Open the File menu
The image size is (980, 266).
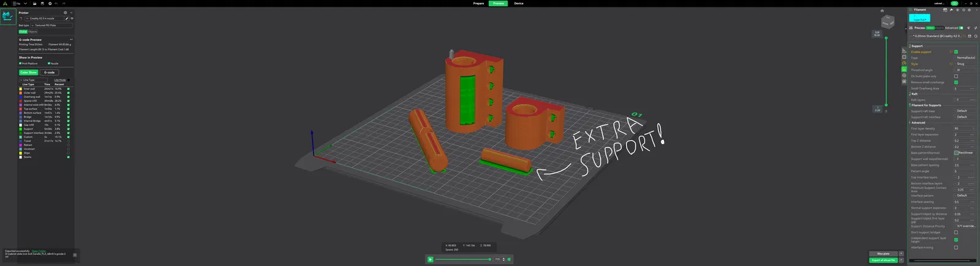(17, 4)
